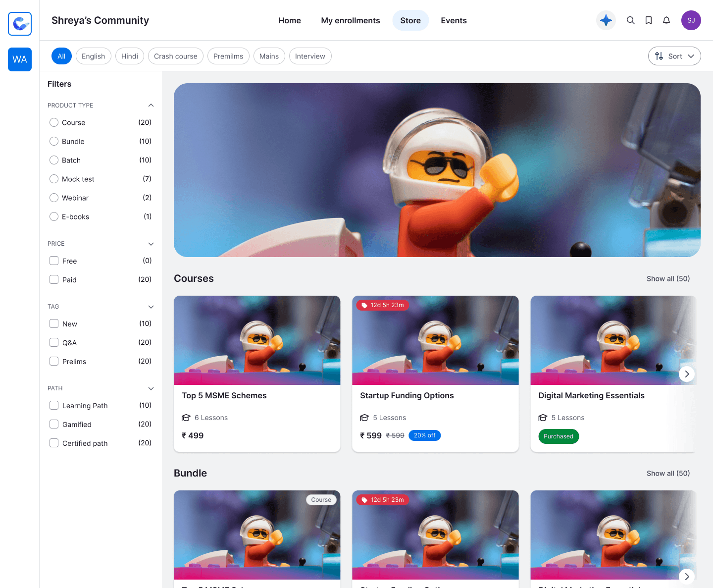Open the blue sparkle AI assistant icon

click(606, 20)
